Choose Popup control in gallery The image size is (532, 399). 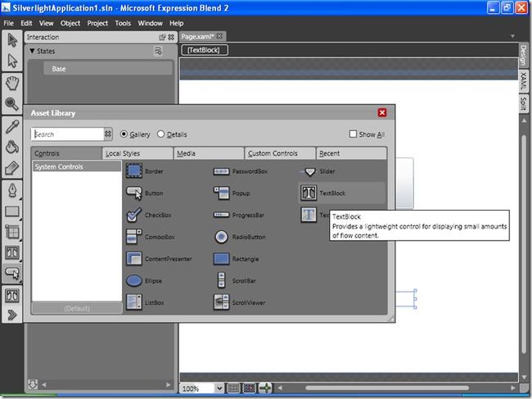pos(232,193)
